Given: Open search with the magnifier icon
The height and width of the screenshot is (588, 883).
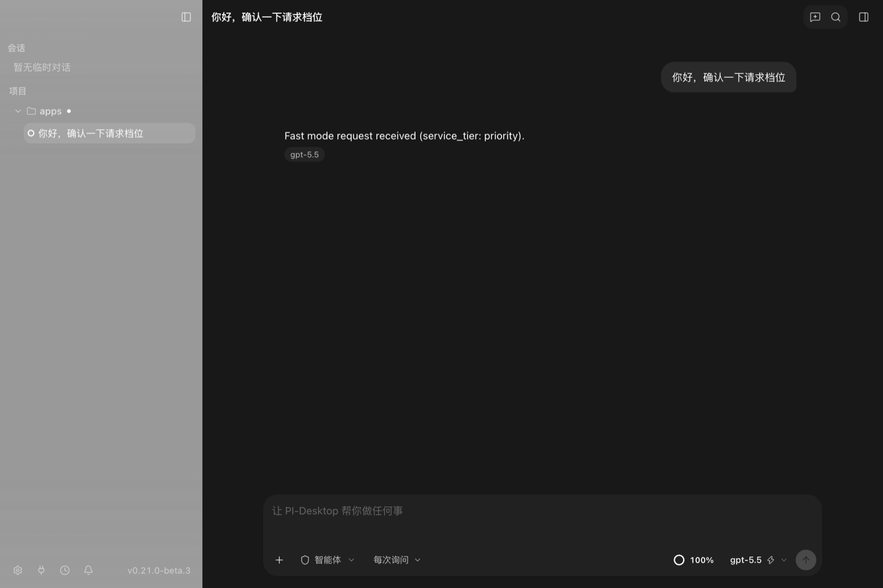Looking at the screenshot, I should pos(836,17).
